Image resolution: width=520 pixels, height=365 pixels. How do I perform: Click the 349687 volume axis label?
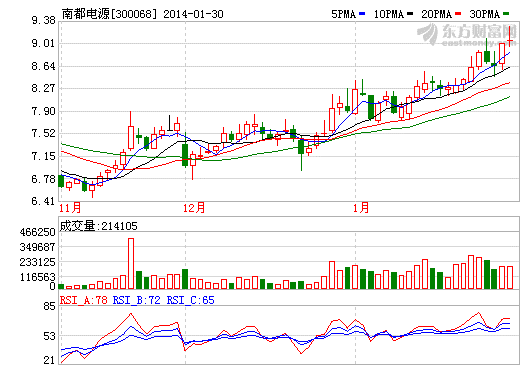(x=37, y=247)
